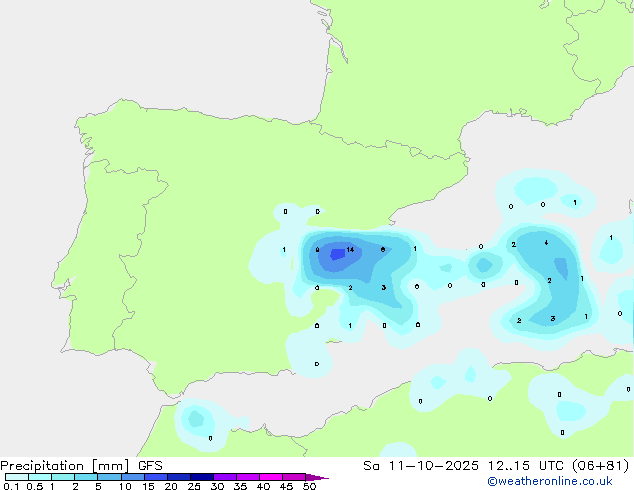Click the '(06+81)' forecast run text
The height and width of the screenshot is (490, 634).
(600, 466)
